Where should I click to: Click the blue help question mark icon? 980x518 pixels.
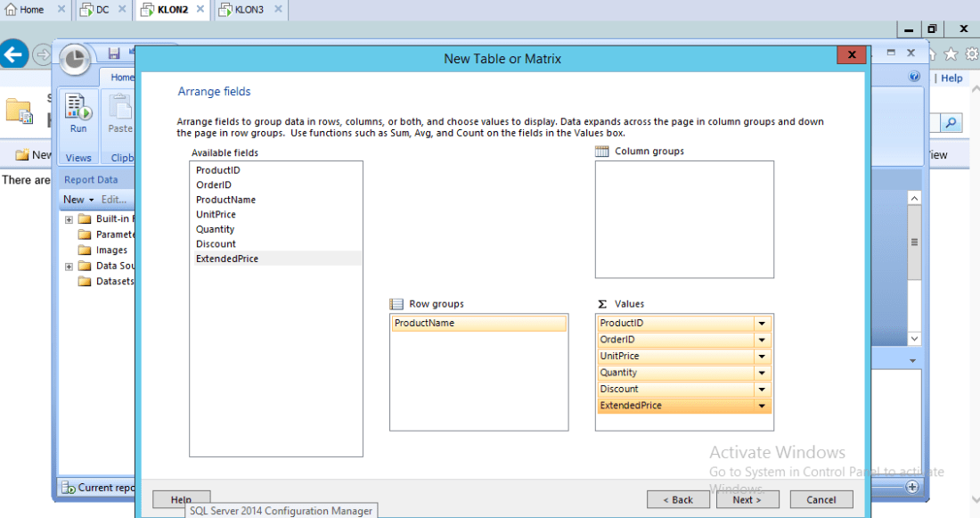pyautogui.click(x=914, y=78)
